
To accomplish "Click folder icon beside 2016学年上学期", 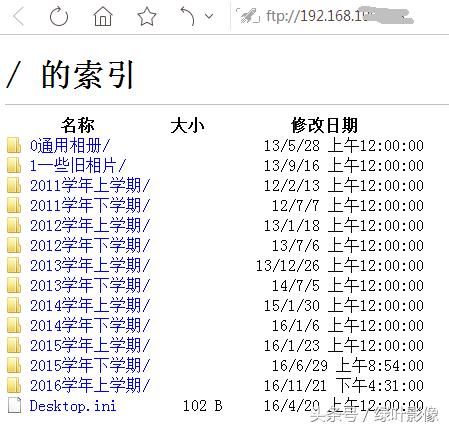I will [x=14, y=386].
